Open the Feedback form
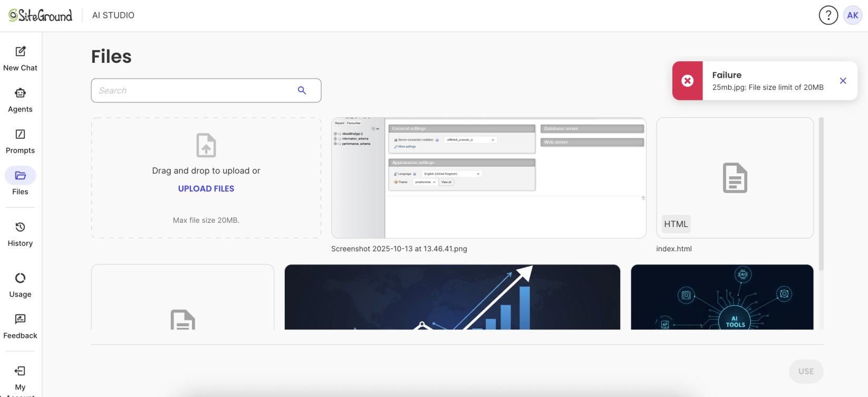Screen dimensions: 868x397 click(20, 326)
